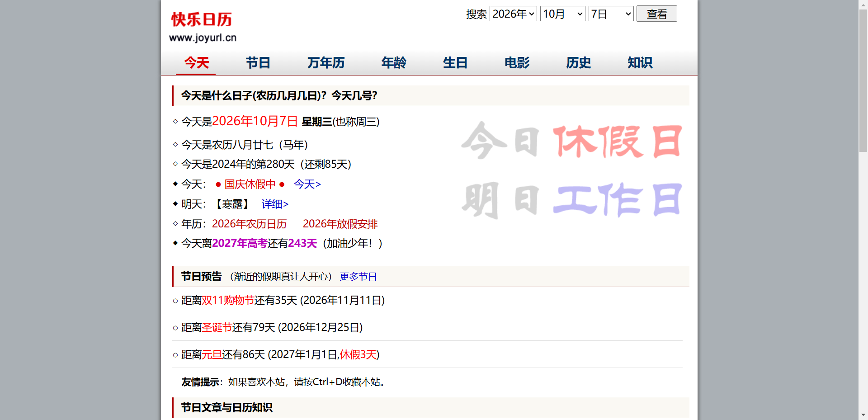Viewport: 868px width, 420px height.
Task: Click the 元旦 holiday link
Action: 212,354
